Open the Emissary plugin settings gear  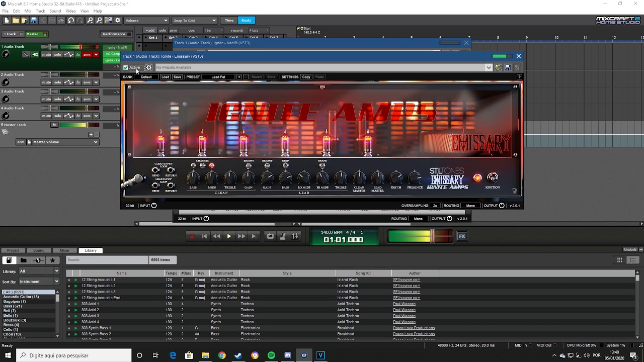148,67
